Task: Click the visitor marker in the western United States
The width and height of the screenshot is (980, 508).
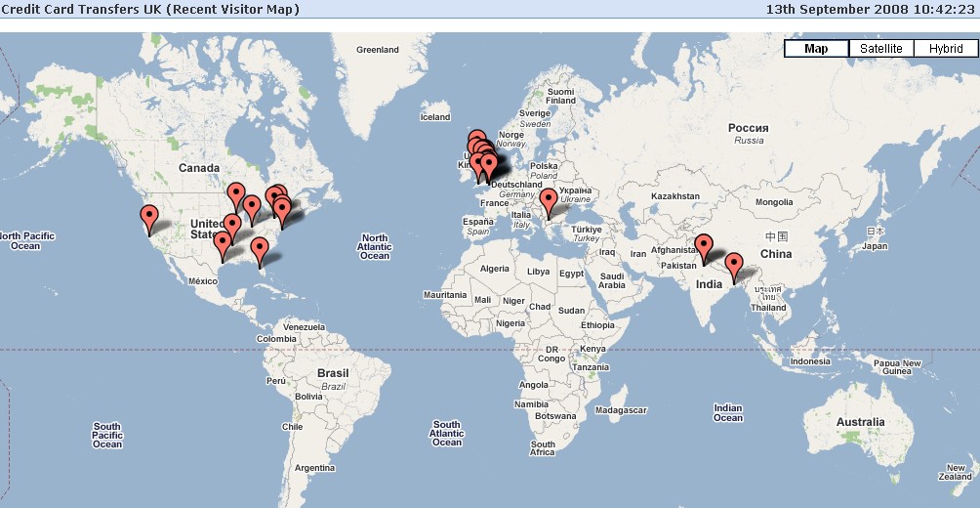Action: click(148, 216)
